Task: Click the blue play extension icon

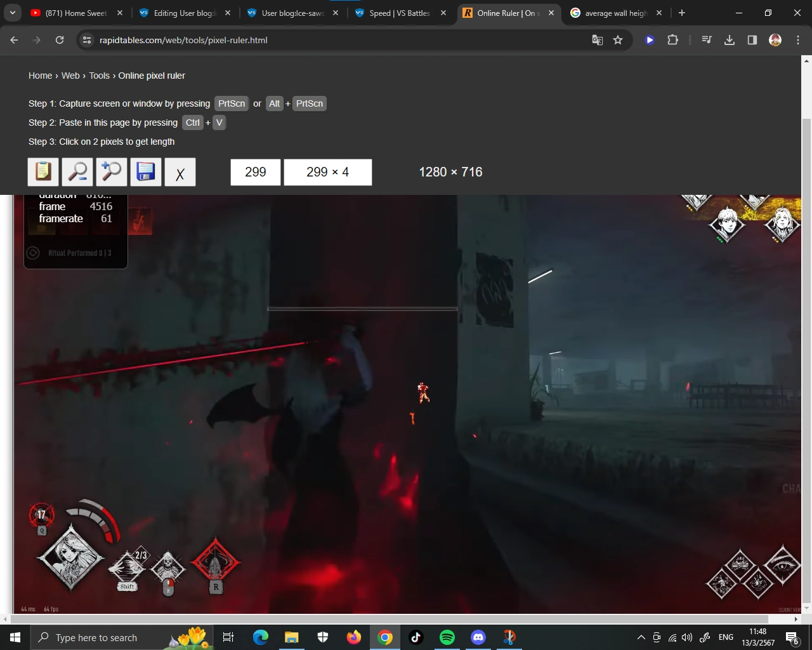Action: [650, 40]
